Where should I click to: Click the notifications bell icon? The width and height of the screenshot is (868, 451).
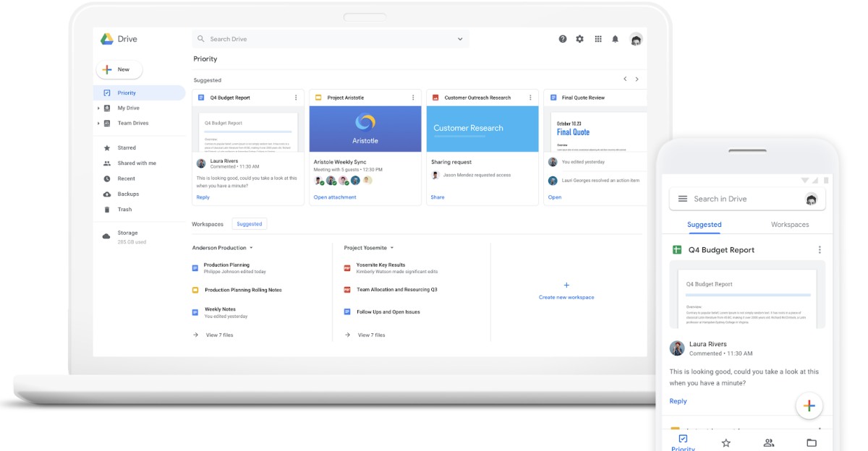tap(616, 39)
